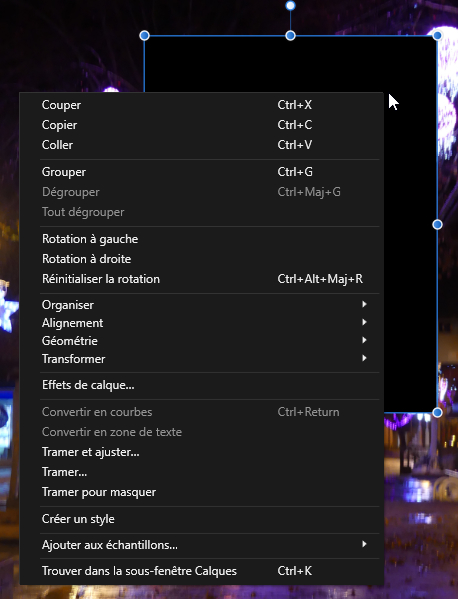The image size is (458, 599).
Task: Click the Ctrl+X shortcut text
Action: [x=295, y=105]
